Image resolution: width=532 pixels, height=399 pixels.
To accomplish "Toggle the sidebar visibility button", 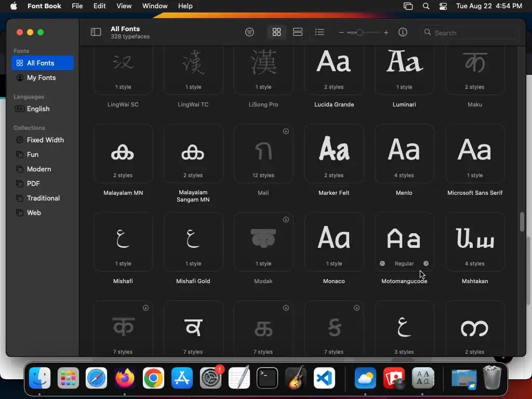I will (96, 32).
